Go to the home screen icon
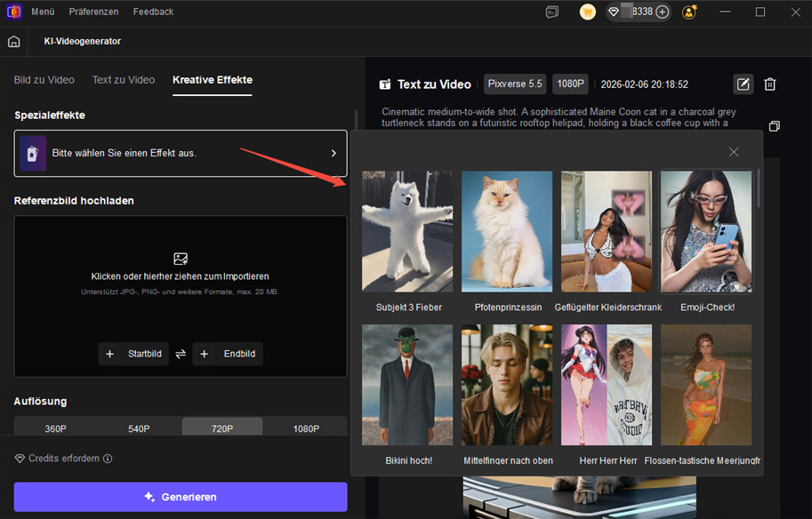 tap(13, 42)
